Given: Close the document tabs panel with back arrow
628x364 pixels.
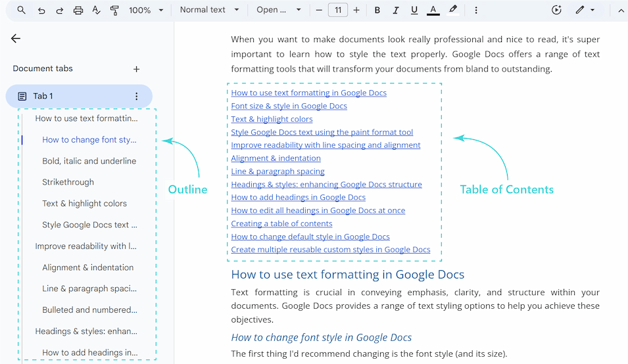Looking at the screenshot, I should [x=16, y=38].
